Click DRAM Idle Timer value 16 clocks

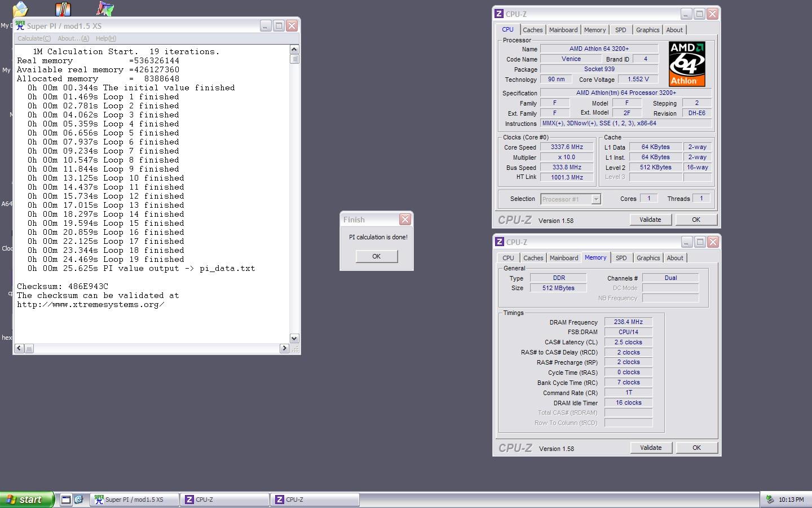click(628, 402)
